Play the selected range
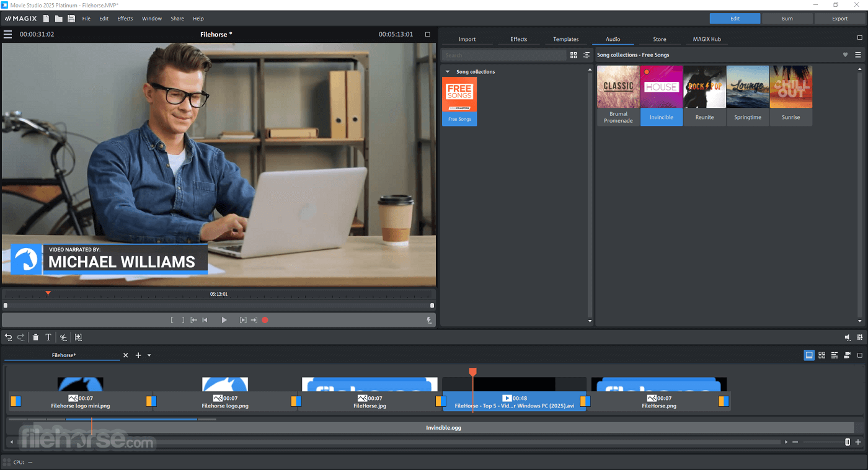868x470 pixels. pyautogui.click(x=243, y=320)
